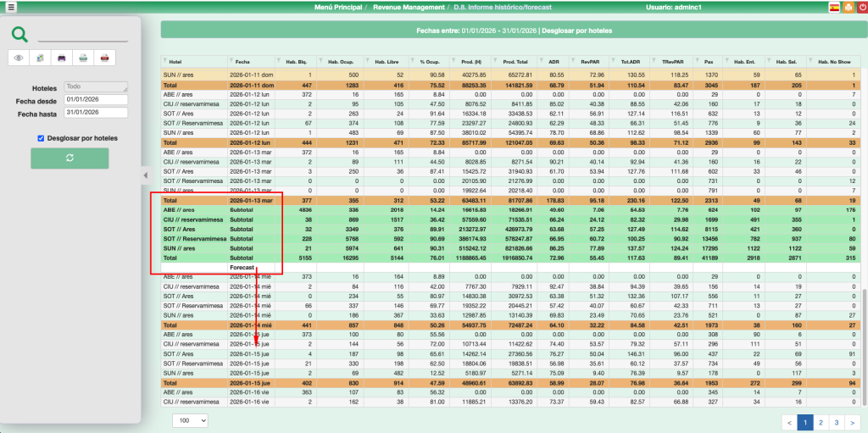Click the eye view icon in toolbar
The height and width of the screenshot is (433, 868).
click(19, 58)
